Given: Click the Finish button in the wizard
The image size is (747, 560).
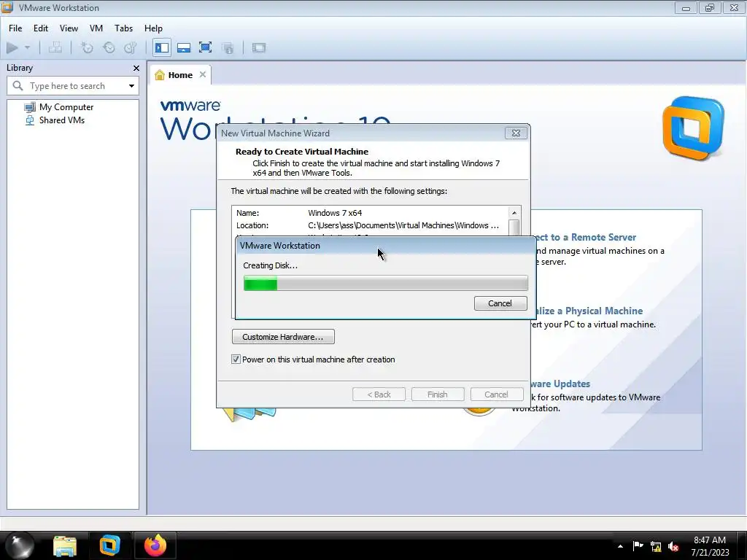Looking at the screenshot, I should (x=438, y=394).
